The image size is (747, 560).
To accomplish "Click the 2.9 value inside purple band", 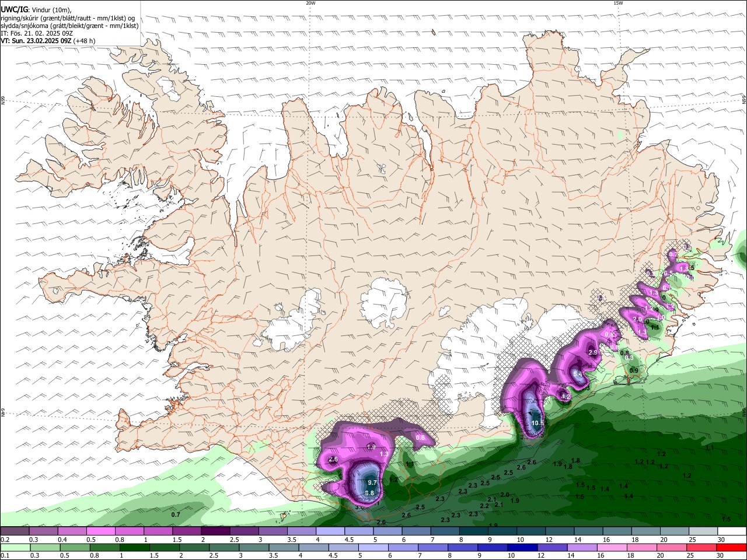I will pos(593,353).
